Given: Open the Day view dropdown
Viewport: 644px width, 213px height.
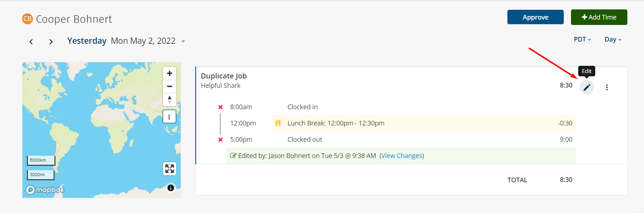Looking at the screenshot, I should coord(613,39).
